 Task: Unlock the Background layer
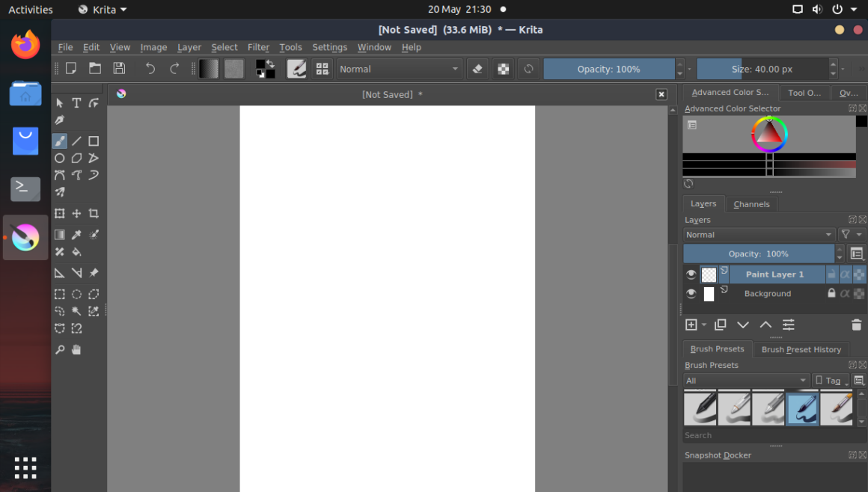click(831, 293)
